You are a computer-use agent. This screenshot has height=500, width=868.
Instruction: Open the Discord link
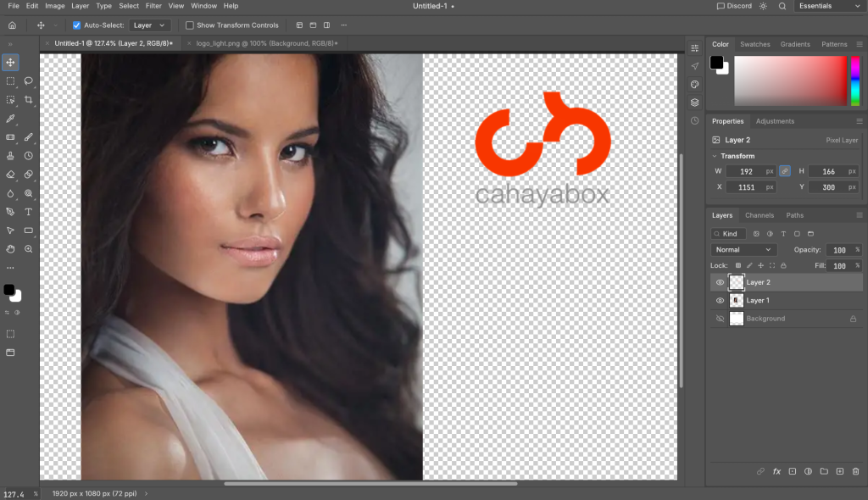734,6
